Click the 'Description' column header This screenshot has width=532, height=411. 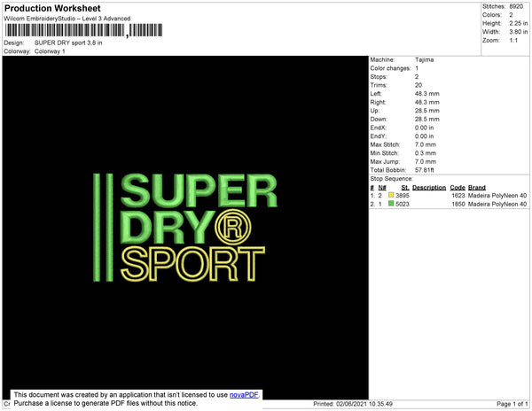point(429,188)
